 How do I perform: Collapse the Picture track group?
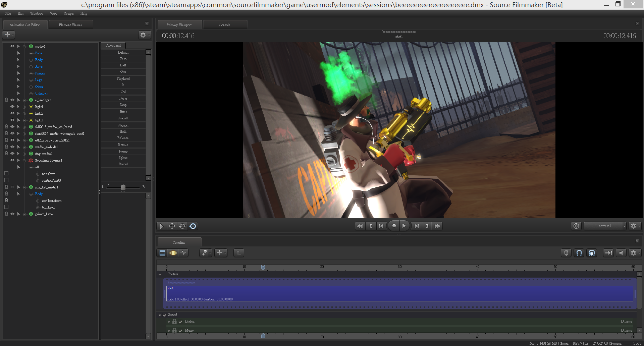point(160,275)
